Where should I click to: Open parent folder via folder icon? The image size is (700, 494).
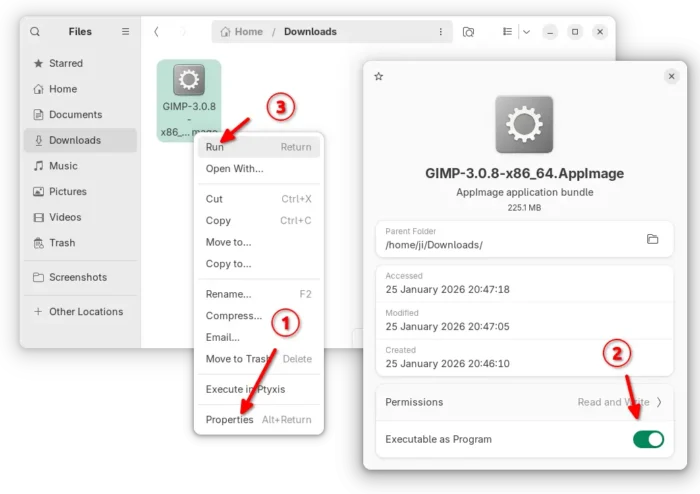pos(652,239)
